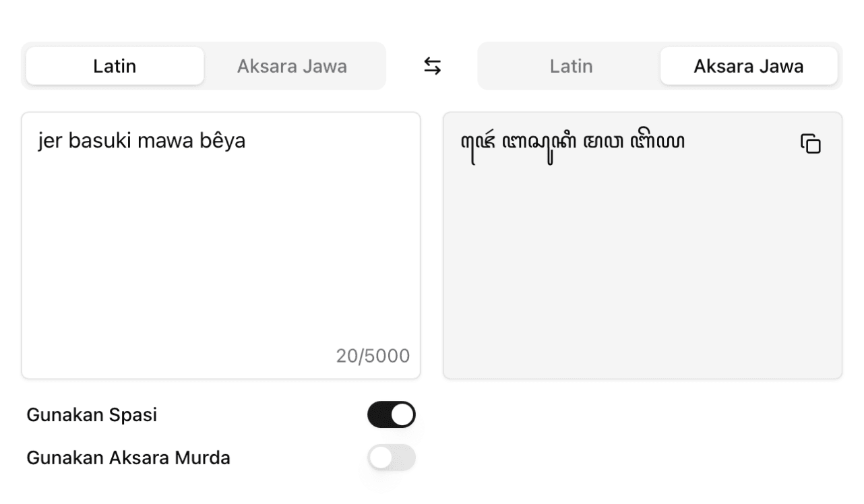Choose Aksara Jawa as the output script
The width and height of the screenshot is (864, 504).
coord(748,66)
